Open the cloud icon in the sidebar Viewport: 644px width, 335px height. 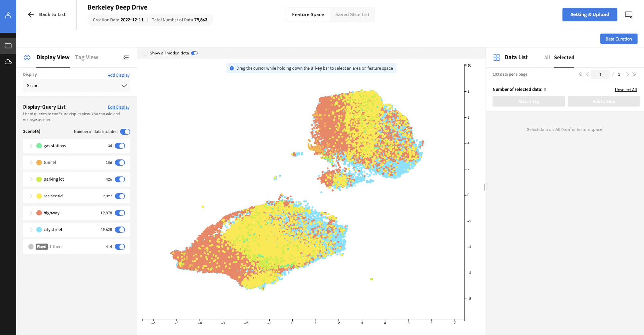pyautogui.click(x=8, y=62)
